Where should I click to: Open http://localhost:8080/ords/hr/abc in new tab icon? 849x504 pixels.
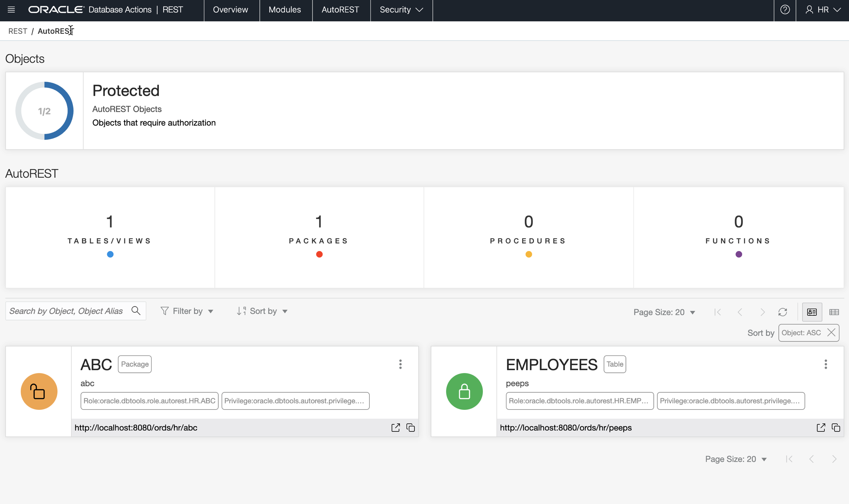click(396, 428)
